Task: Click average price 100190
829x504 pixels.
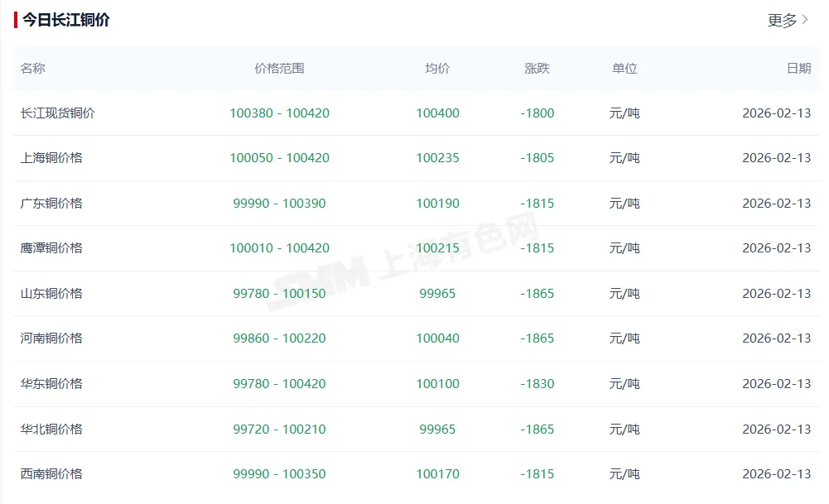Action: click(438, 204)
